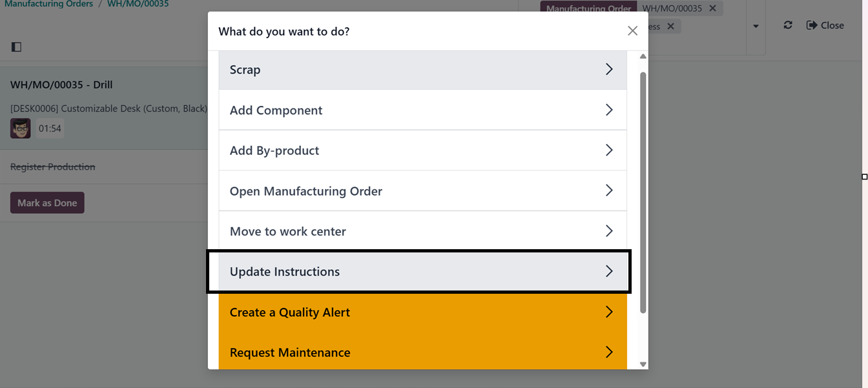Click the chevron arrow on the Scrap row
Image resolution: width=868 pixels, height=388 pixels.
click(608, 70)
